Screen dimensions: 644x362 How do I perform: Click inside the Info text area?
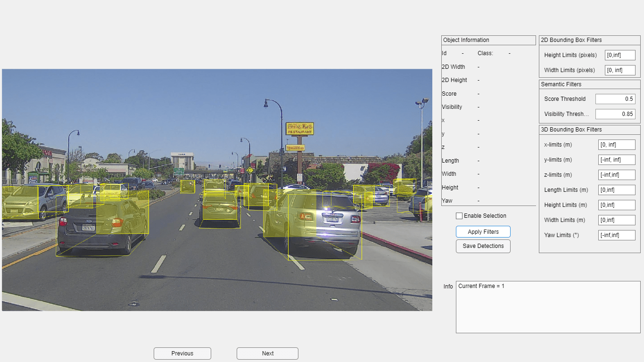click(x=548, y=307)
